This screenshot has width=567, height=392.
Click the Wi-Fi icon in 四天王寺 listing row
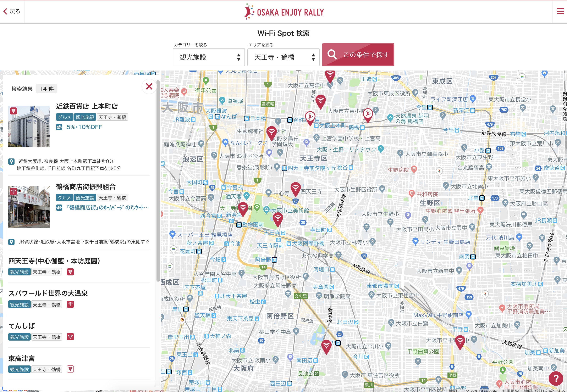click(70, 272)
